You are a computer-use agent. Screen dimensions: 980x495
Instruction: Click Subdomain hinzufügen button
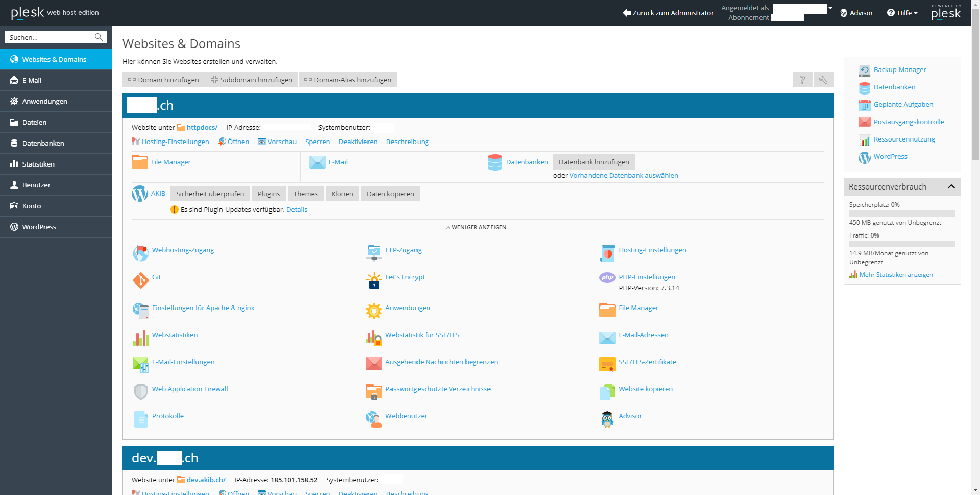point(252,80)
